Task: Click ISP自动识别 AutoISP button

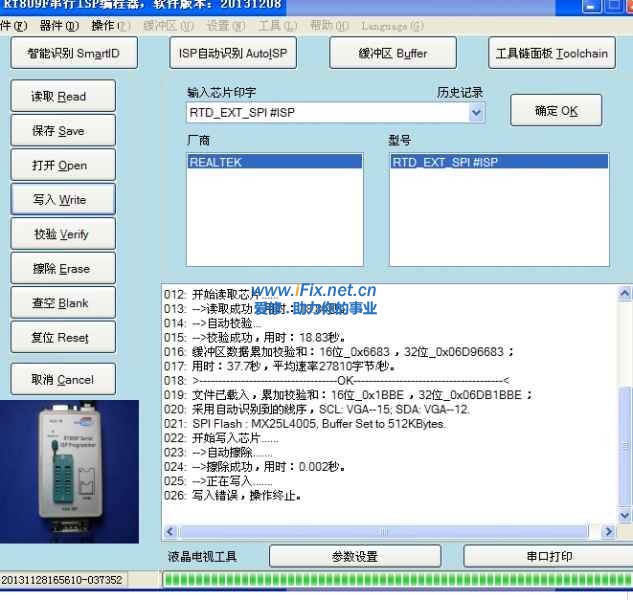Action: click(233, 53)
